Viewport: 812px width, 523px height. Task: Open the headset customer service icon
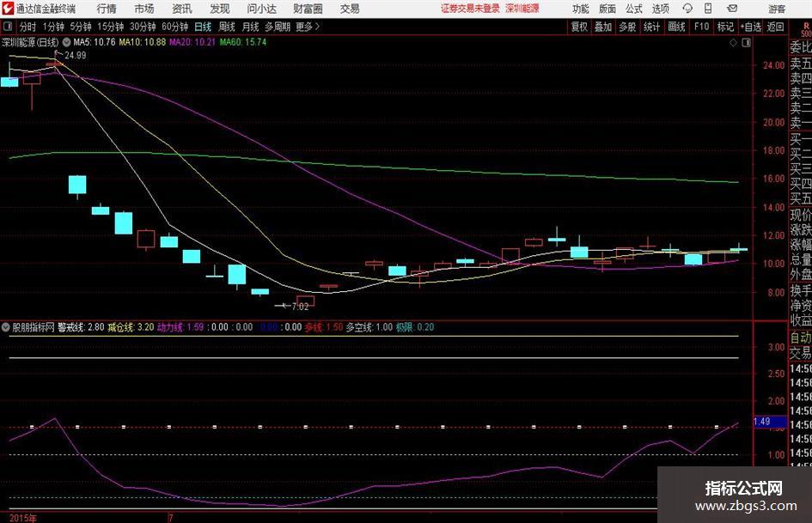[687, 9]
